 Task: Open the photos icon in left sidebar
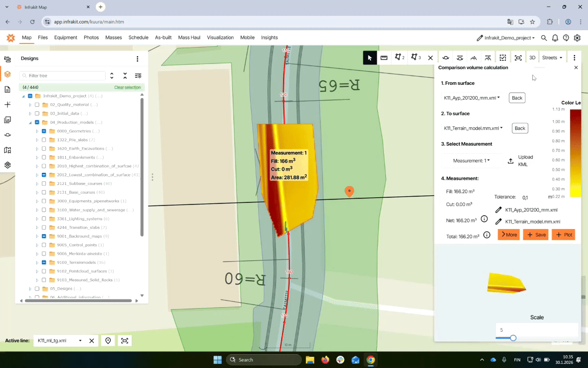point(7,120)
